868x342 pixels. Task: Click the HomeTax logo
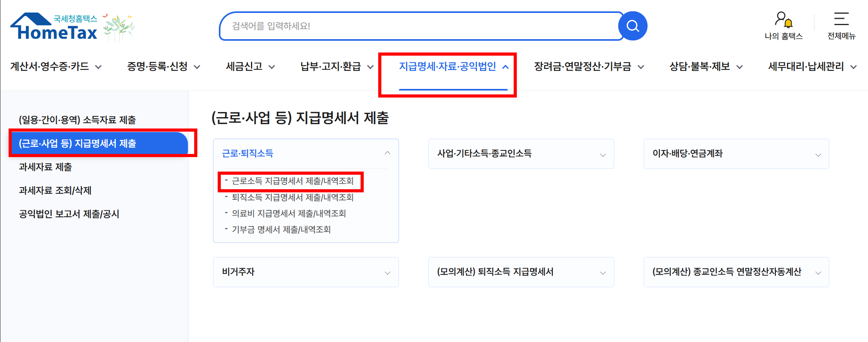click(x=54, y=27)
